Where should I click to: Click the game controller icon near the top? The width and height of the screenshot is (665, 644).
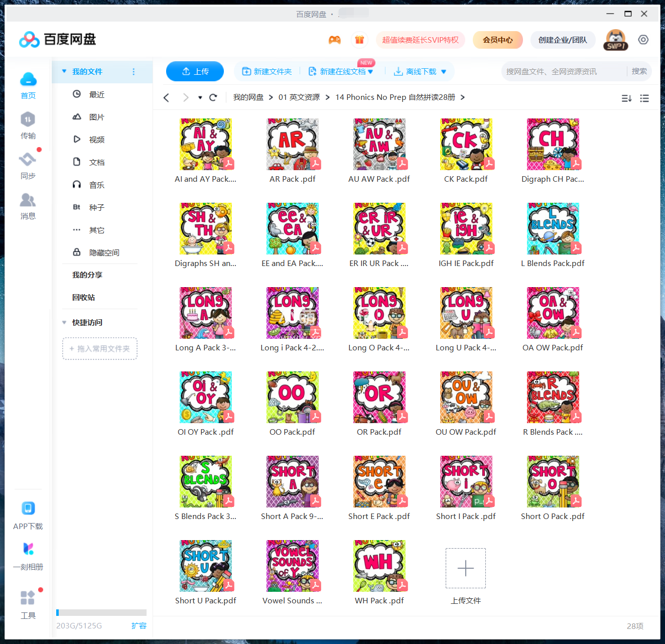pyautogui.click(x=335, y=39)
